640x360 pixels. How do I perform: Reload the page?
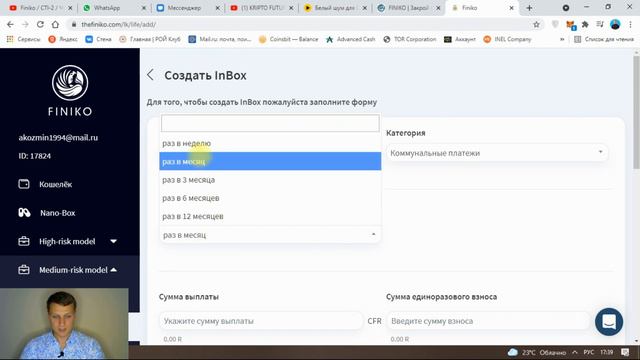point(40,24)
